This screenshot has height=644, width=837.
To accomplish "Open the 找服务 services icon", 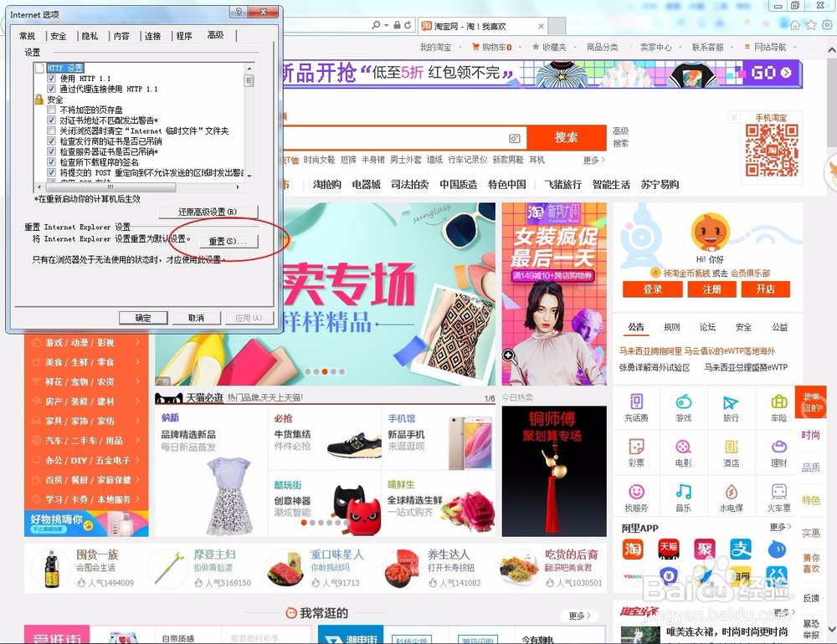I will pyautogui.click(x=636, y=492).
